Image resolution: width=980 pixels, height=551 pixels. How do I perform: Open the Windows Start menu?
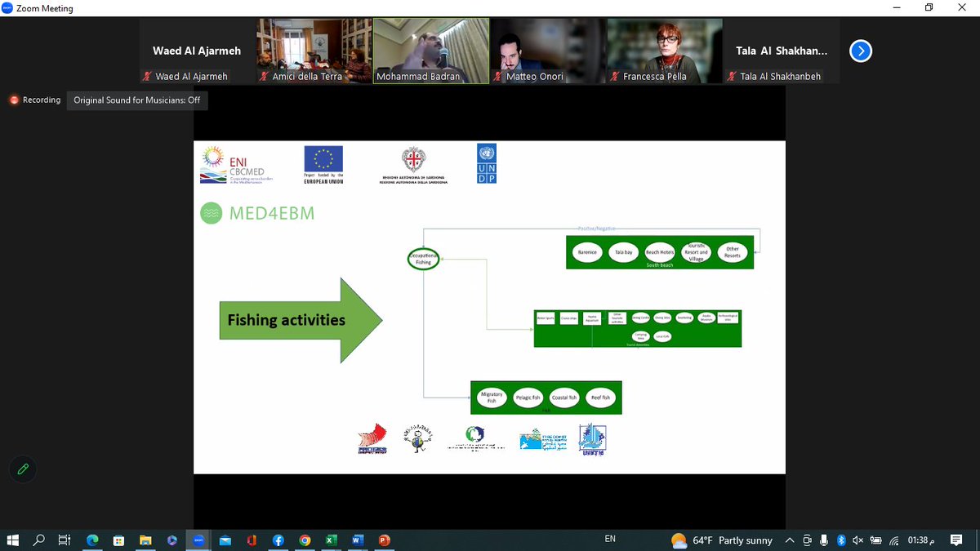(x=13, y=540)
